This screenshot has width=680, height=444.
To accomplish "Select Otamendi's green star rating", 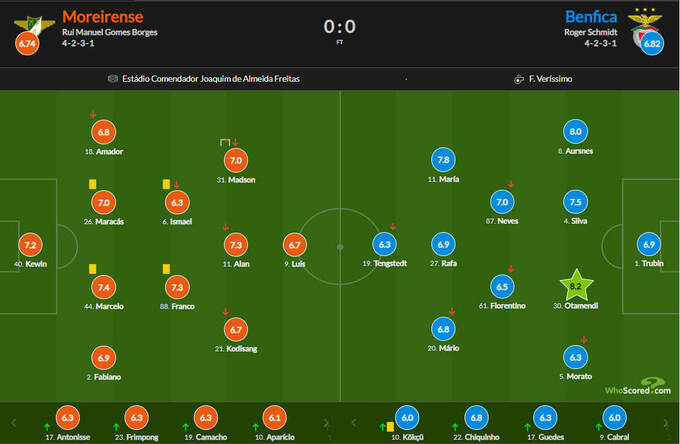I will pyautogui.click(x=574, y=285).
